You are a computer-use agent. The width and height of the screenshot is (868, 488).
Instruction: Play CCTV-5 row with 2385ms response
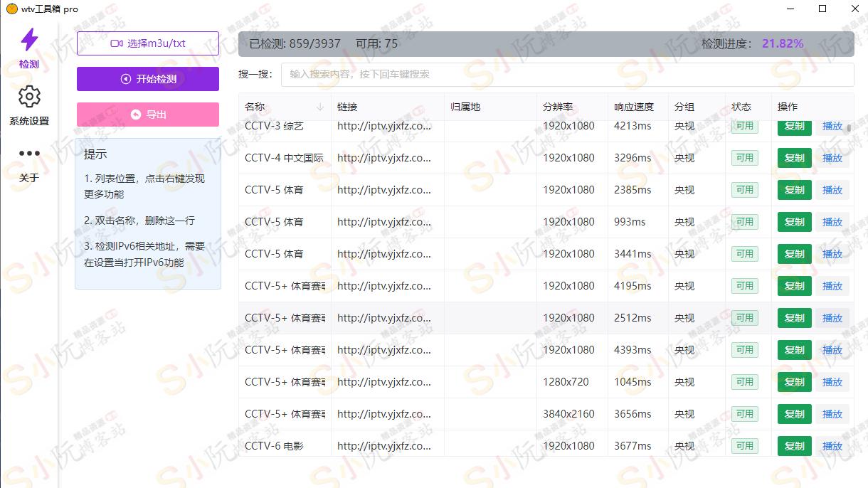tap(832, 190)
